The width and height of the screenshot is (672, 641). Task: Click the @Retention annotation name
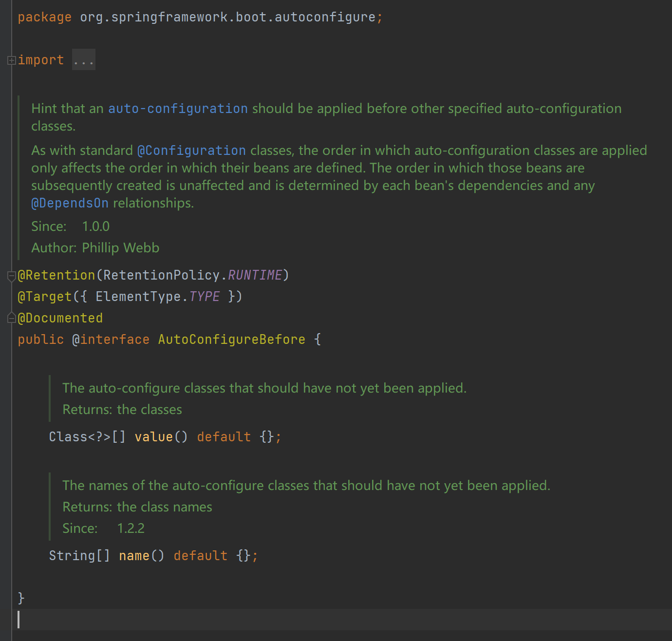pos(56,275)
